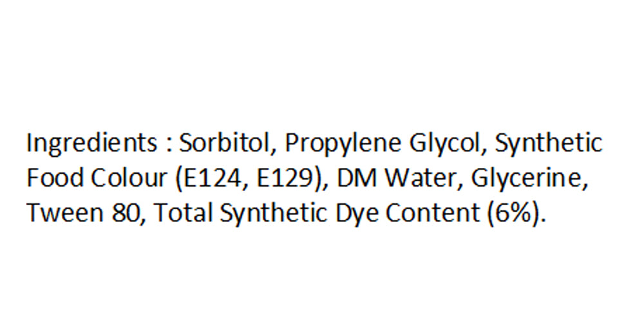The image size is (644, 332).
Task: Click the word Colour
Action: 129,178
